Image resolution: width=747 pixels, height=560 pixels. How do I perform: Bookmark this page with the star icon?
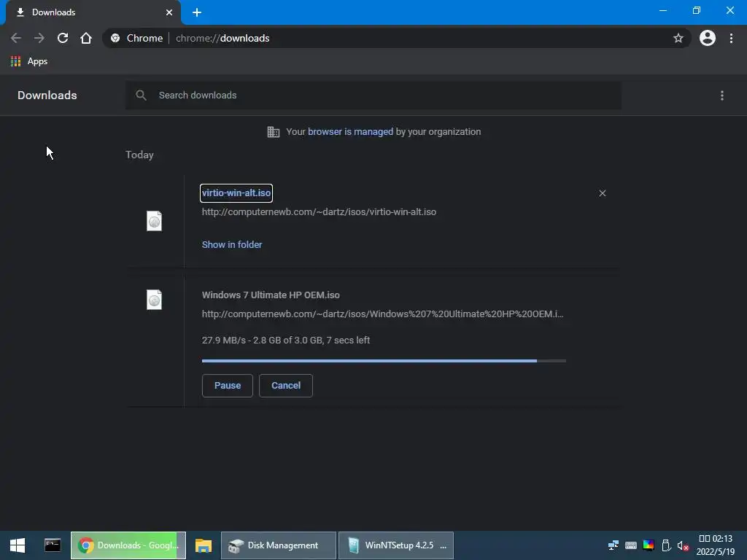678,38
